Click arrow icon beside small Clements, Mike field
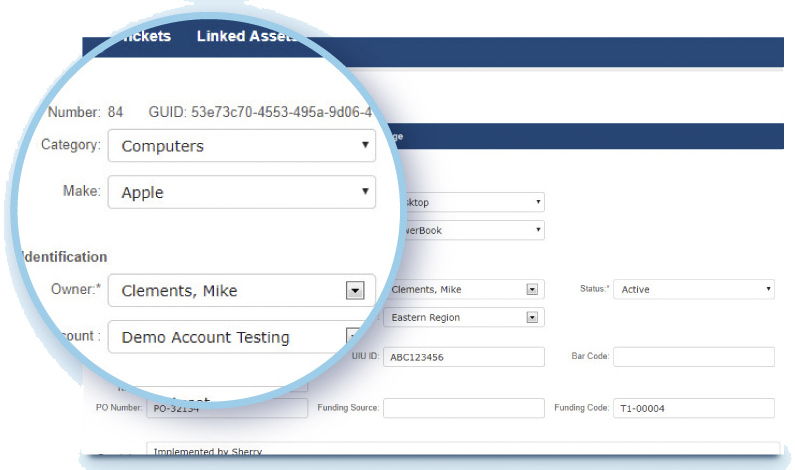Image resolution: width=795 pixels, height=470 pixels. click(x=533, y=290)
